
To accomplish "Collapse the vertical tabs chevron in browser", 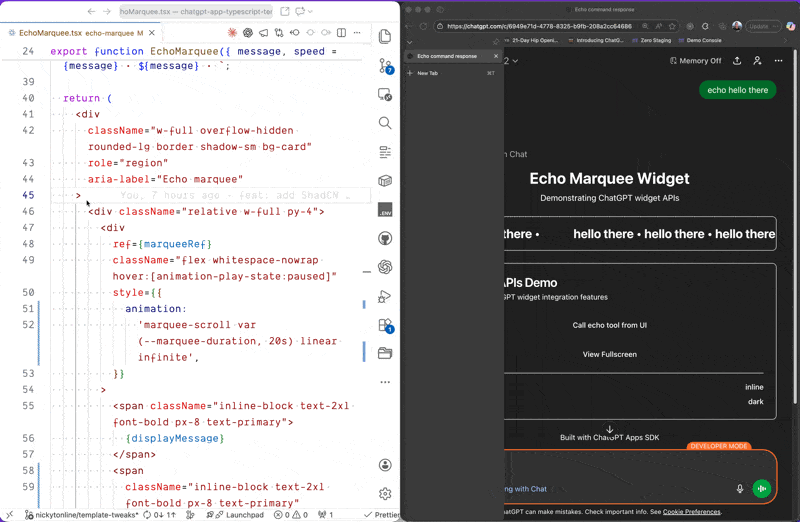I will (x=410, y=42).
